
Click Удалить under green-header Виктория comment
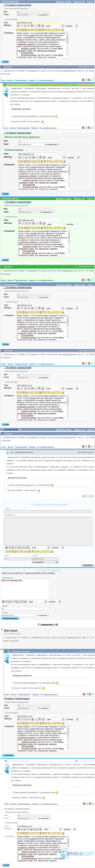click(32, 280)
